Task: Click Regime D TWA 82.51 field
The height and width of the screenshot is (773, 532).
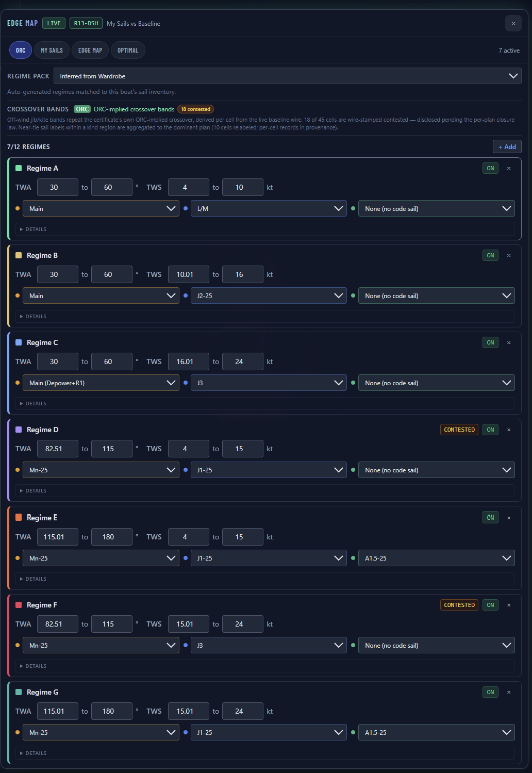Action: tap(58, 449)
